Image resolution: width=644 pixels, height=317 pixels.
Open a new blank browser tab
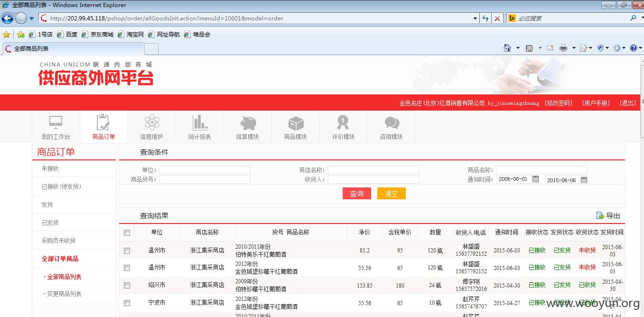click(151, 48)
